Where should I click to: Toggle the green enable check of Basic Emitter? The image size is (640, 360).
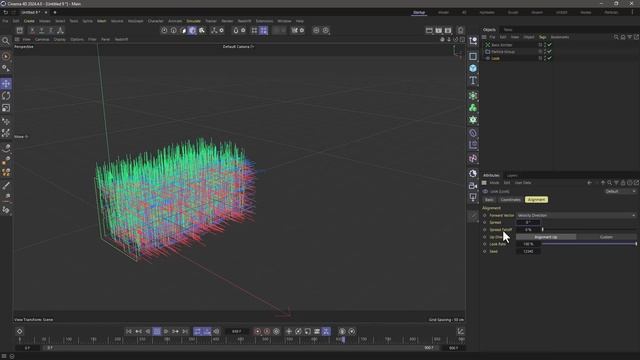point(549,44)
